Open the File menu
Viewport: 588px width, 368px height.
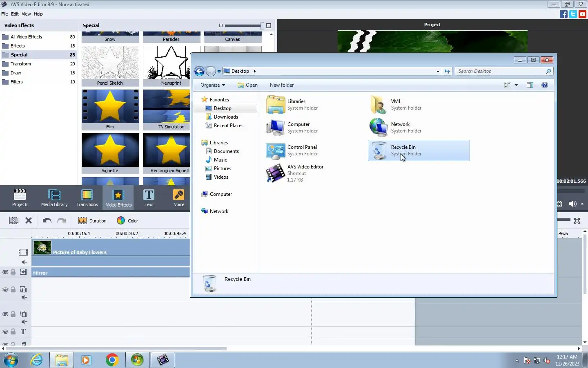[x=4, y=14]
